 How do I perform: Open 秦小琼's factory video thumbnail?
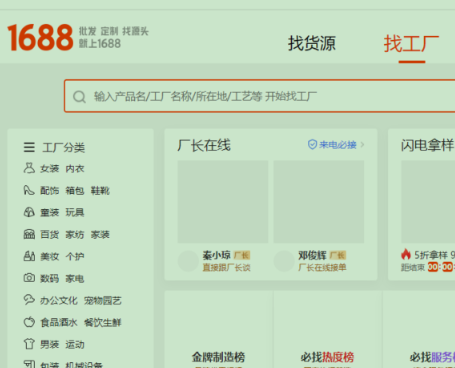223,202
